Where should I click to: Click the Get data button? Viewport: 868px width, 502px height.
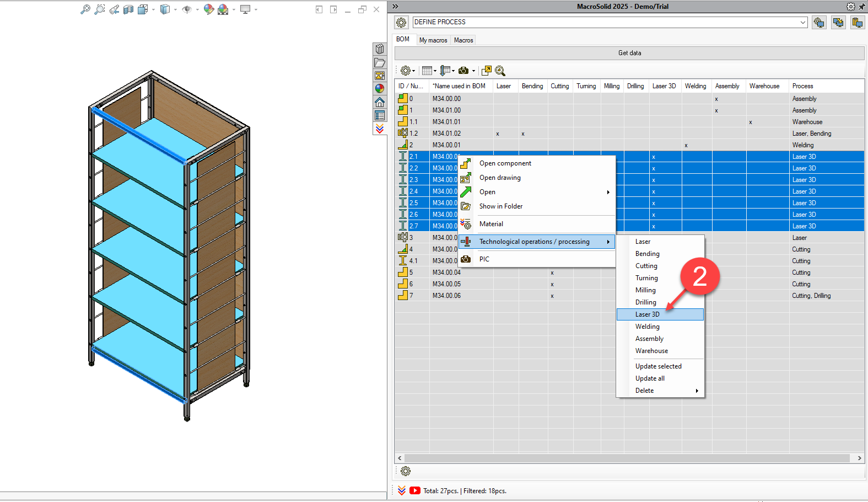coord(629,53)
